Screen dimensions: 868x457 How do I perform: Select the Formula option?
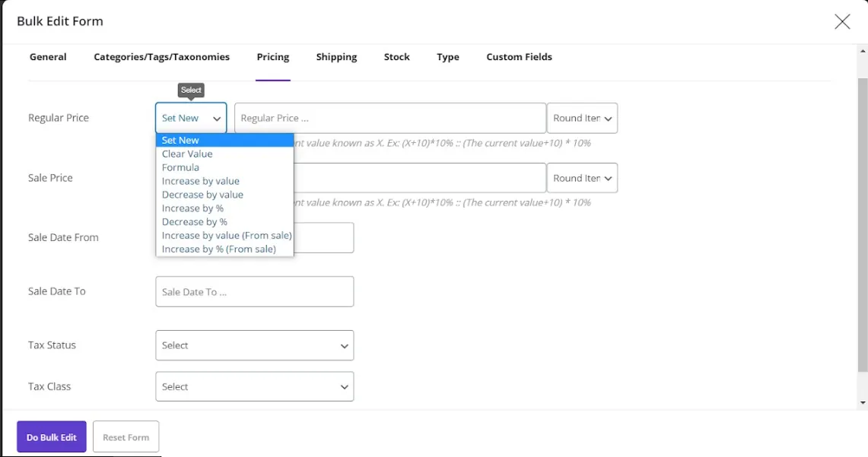click(x=180, y=167)
